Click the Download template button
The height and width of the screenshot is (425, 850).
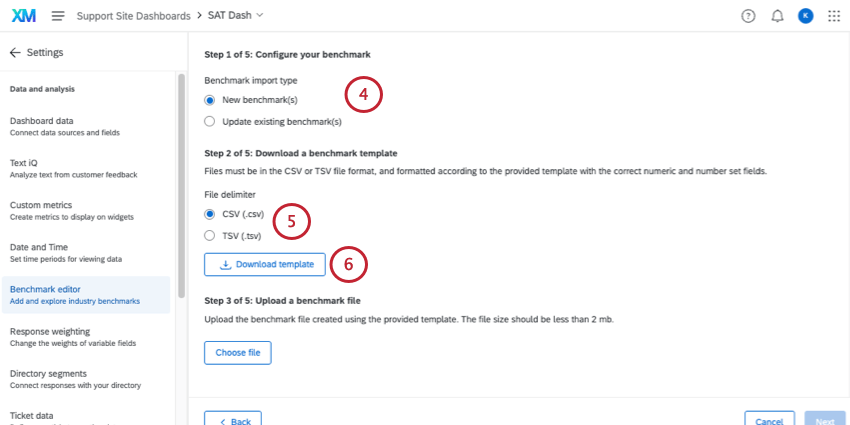[x=265, y=265]
